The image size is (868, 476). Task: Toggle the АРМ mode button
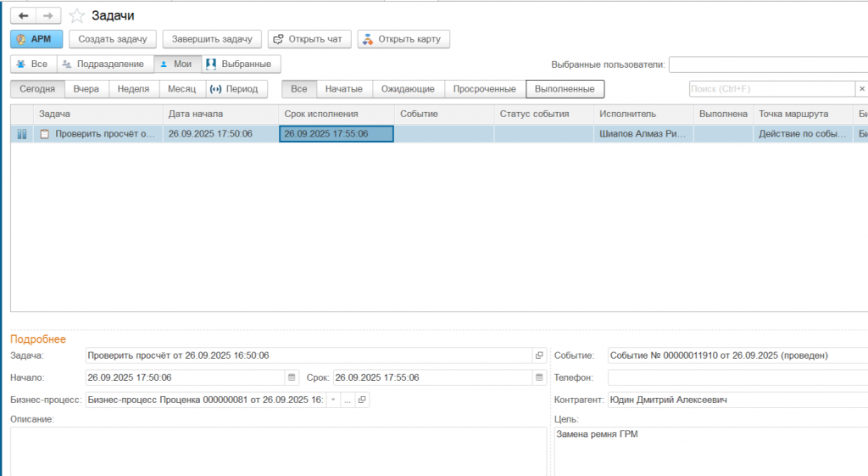point(36,39)
